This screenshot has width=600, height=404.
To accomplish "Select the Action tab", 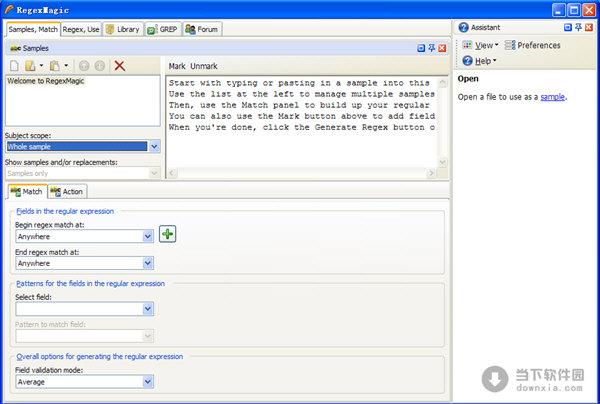I will point(67,192).
